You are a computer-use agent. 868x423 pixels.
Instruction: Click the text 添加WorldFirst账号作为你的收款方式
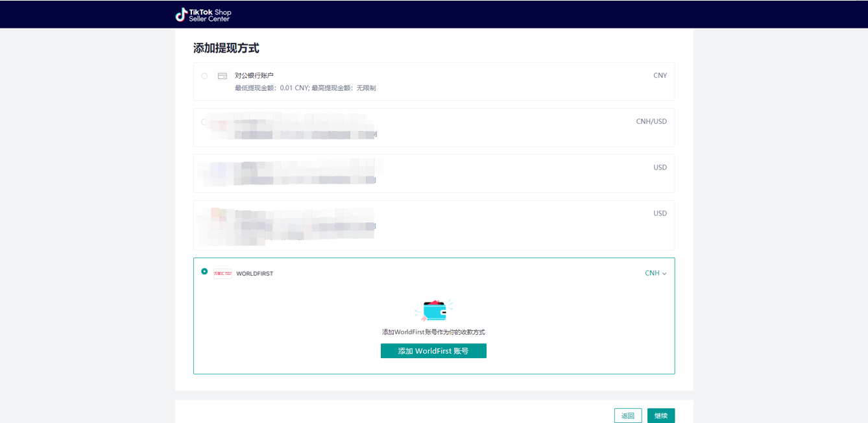[x=433, y=332]
